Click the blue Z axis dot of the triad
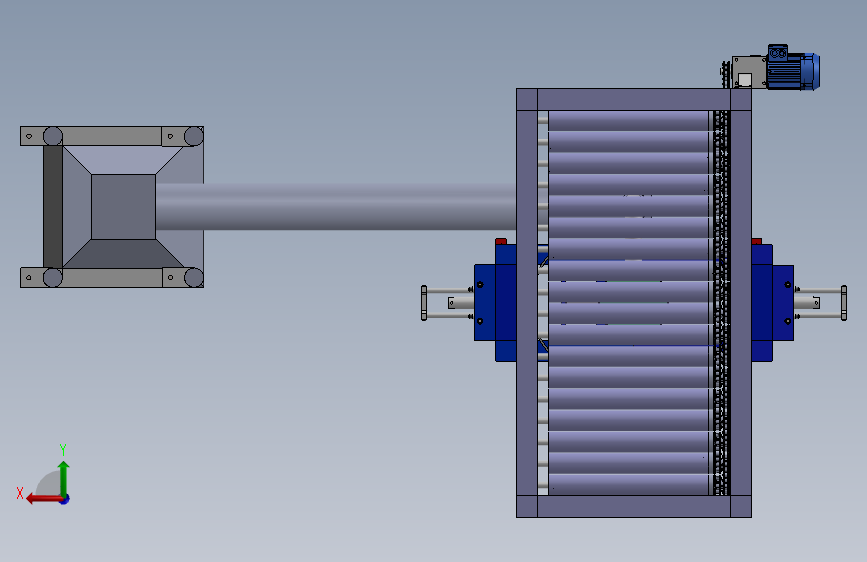The height and width of the screenshot is (562, 867). pos(65,499)
